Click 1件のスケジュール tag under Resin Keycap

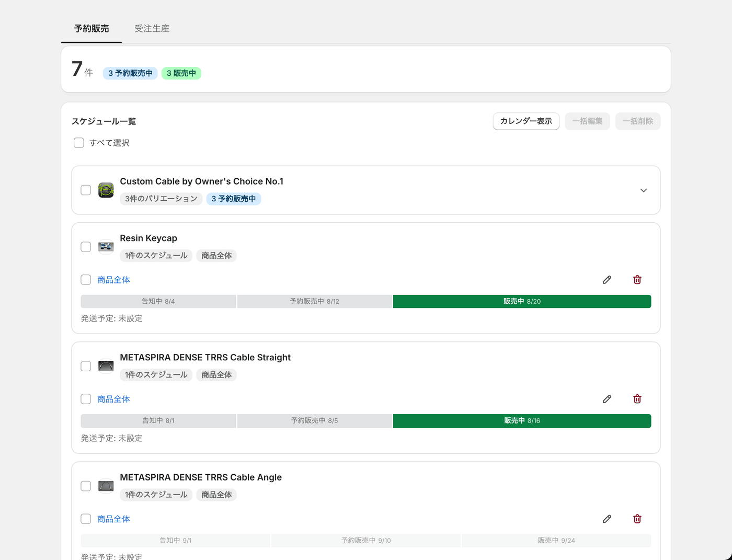[156, 256]
